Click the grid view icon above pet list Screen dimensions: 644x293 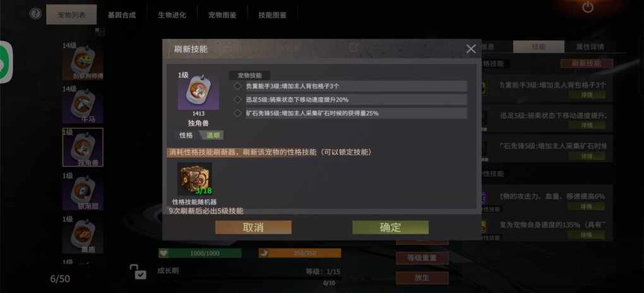(x=99, y=32)
